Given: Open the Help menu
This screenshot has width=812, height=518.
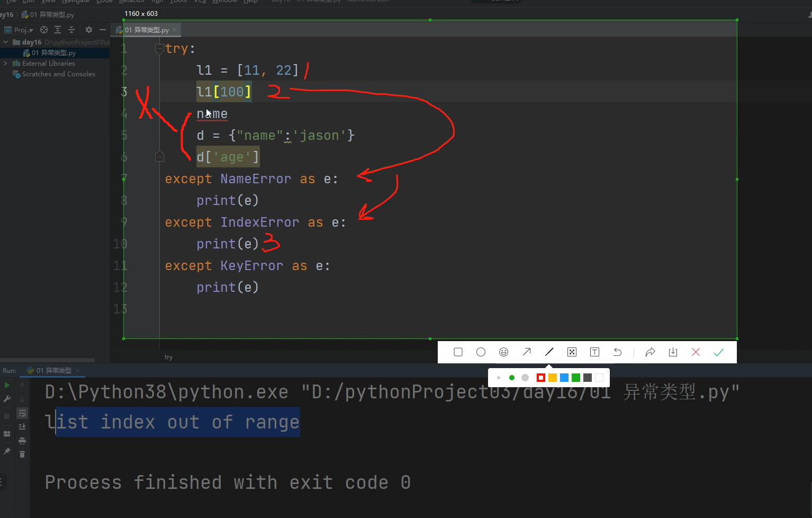Looking at the screenshot, I should click(x=250, y=2).
